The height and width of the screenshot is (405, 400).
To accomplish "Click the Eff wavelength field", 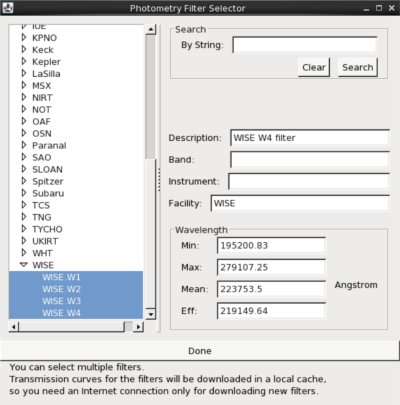I will (x=271, y=311).
